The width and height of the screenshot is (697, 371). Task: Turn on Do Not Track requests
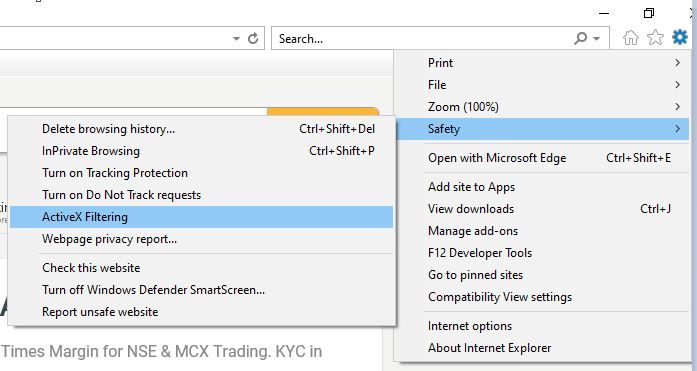pyautogui.click(x=201, y=195)
